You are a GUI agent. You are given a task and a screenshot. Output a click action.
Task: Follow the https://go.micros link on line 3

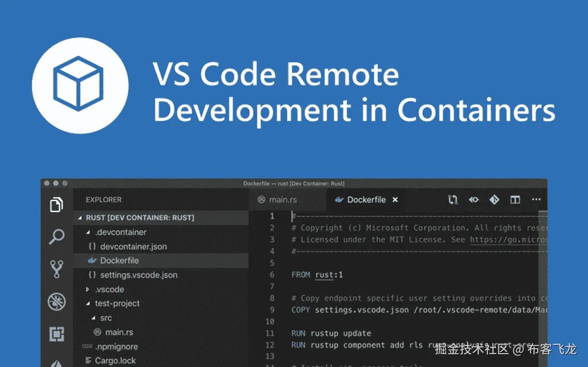pos(508,239)
